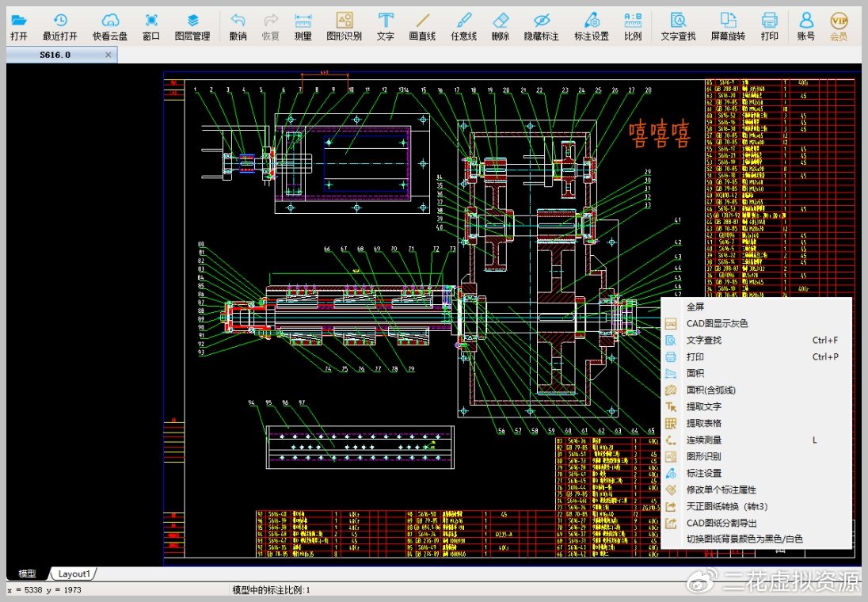The image size is (868, 602).
Task: Open 图层管理 layer manager
Action: tap(192, 27)
